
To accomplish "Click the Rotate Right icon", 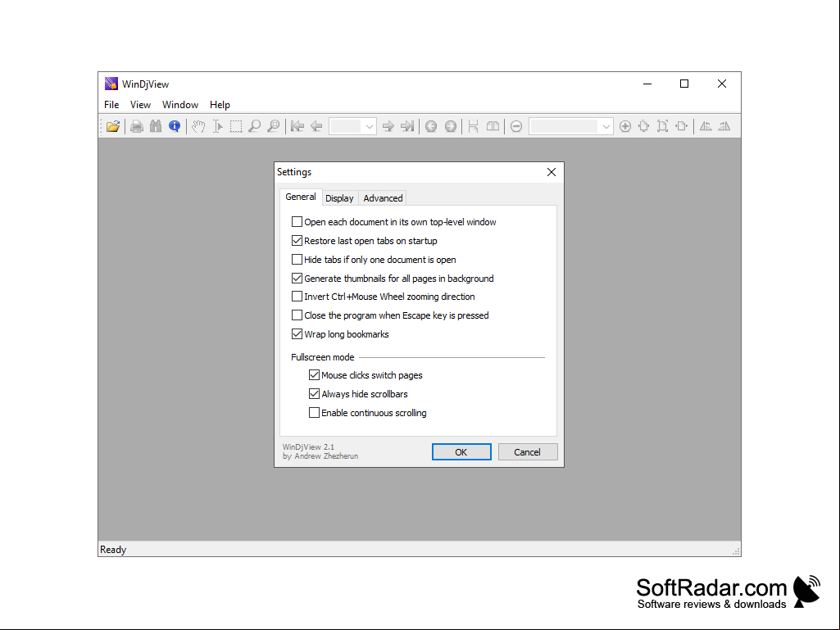I will pyautogui.click(x=724, y=126).
